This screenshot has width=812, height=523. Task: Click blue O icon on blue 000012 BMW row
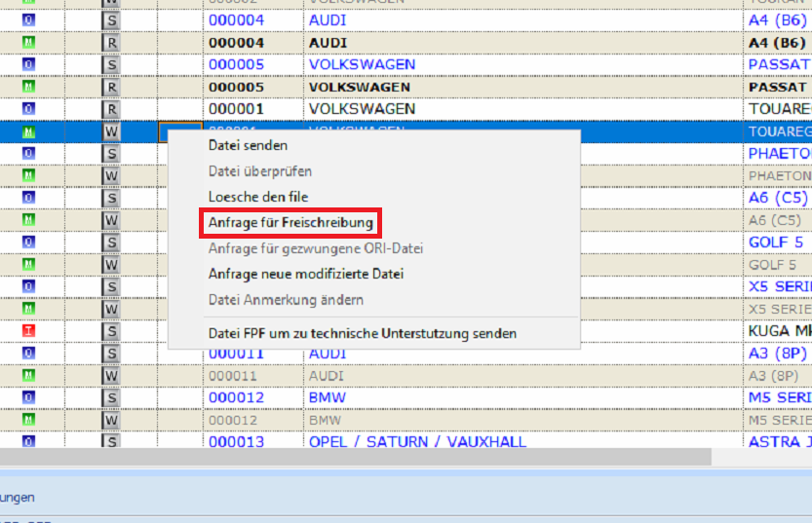coord(28,397)
